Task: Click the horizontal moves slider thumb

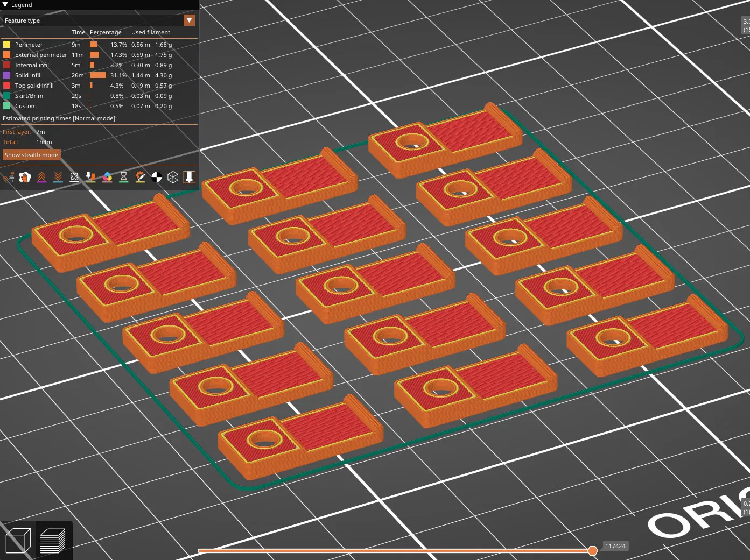Action: coord(593,550)
